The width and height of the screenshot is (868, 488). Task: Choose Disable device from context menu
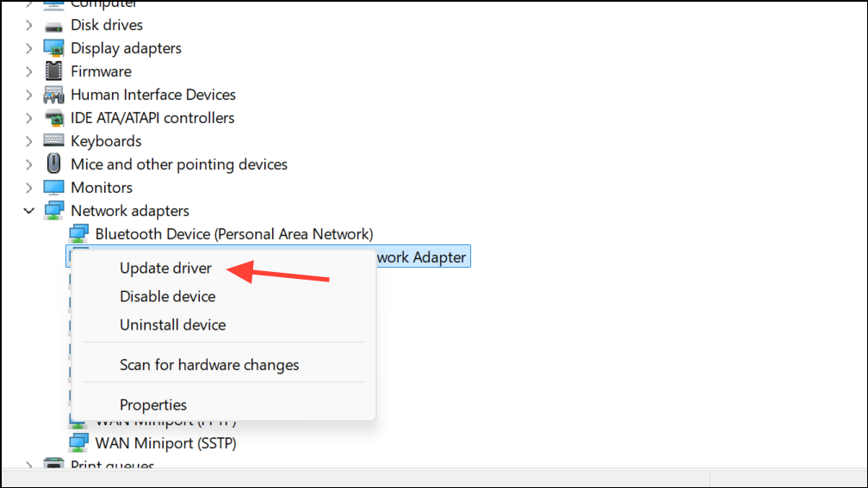[168, 297]
